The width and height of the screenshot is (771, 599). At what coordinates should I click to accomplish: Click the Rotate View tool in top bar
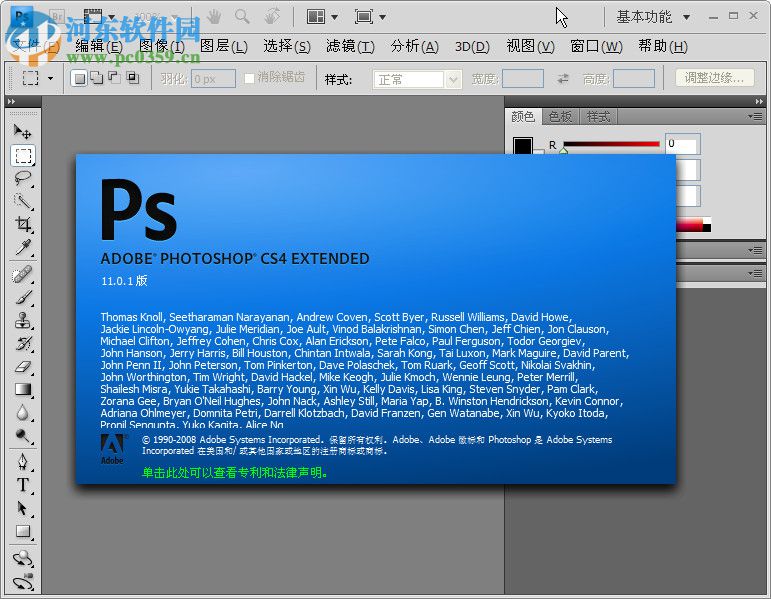coord(271,17)
